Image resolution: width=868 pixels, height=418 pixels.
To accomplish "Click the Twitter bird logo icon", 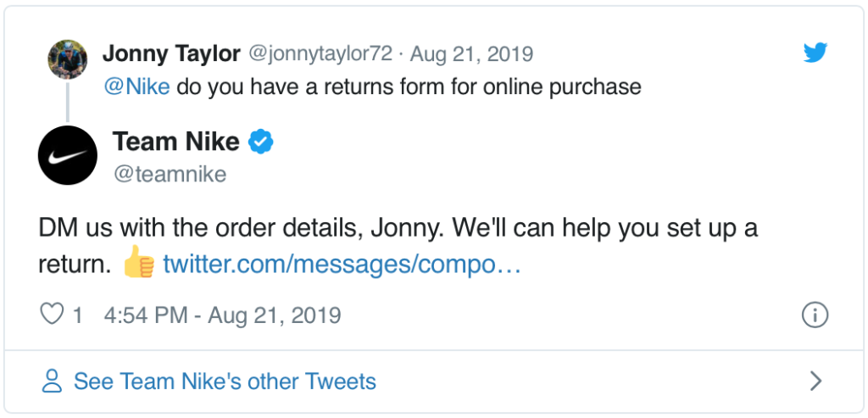I will click(815, 53).
